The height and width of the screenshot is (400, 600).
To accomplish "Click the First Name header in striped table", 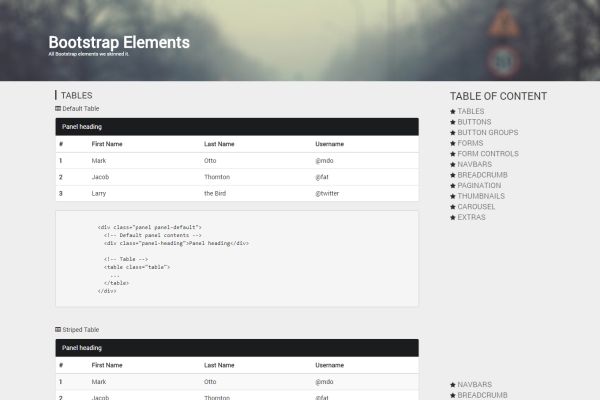I will coord(107,365).
